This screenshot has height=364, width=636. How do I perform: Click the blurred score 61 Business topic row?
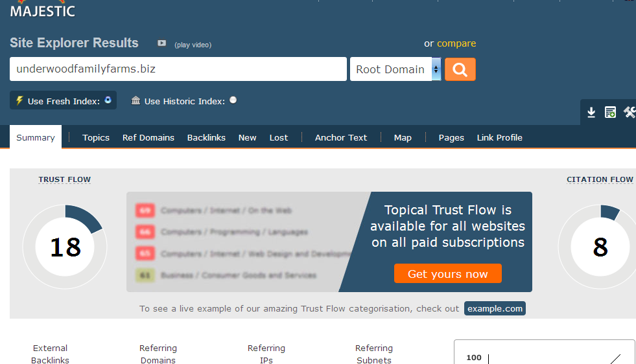tap(226, 275)
